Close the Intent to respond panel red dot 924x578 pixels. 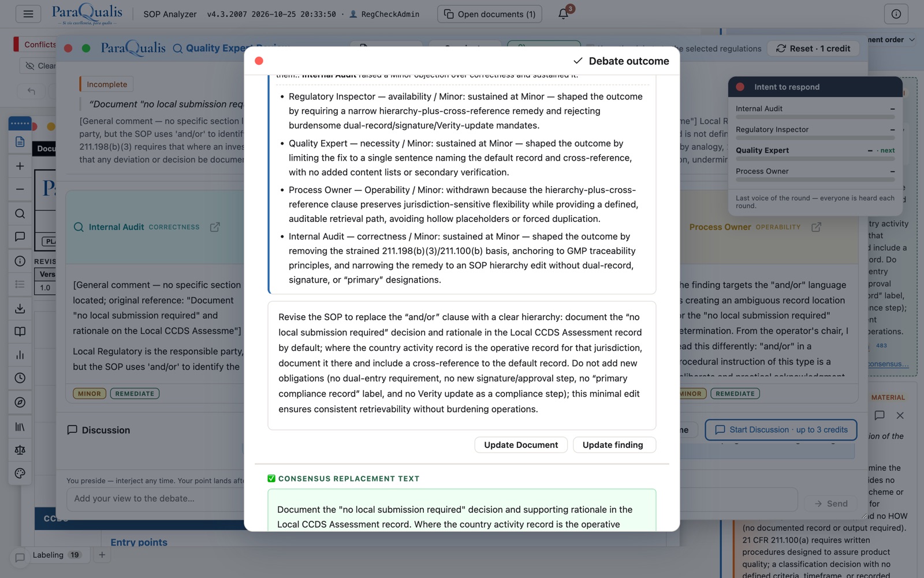[740, 87]
